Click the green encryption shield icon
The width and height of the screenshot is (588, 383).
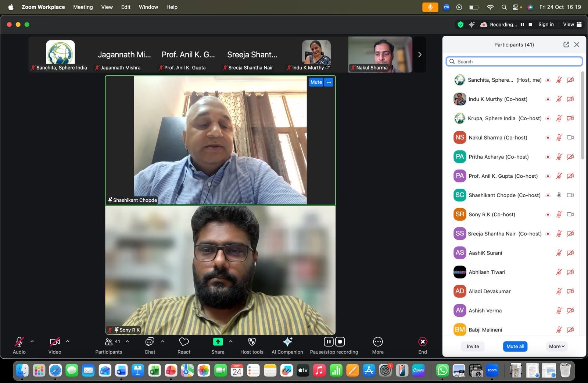click(x=460, y=25)
